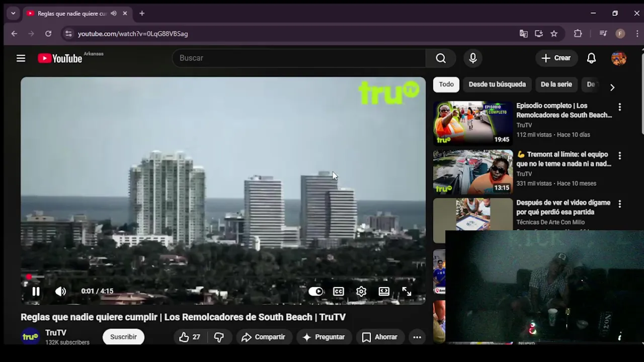Pause the video

click(36, 291)
